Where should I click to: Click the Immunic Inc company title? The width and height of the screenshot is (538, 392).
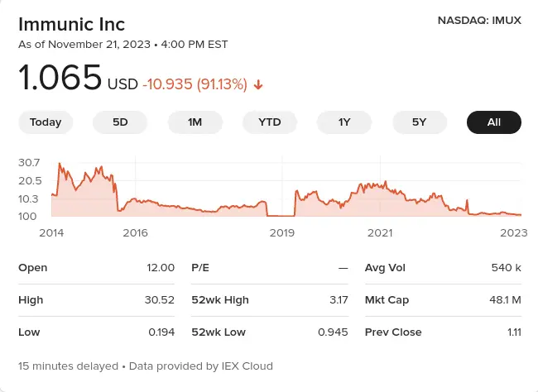pyautogui.click(x=71, y=22)
